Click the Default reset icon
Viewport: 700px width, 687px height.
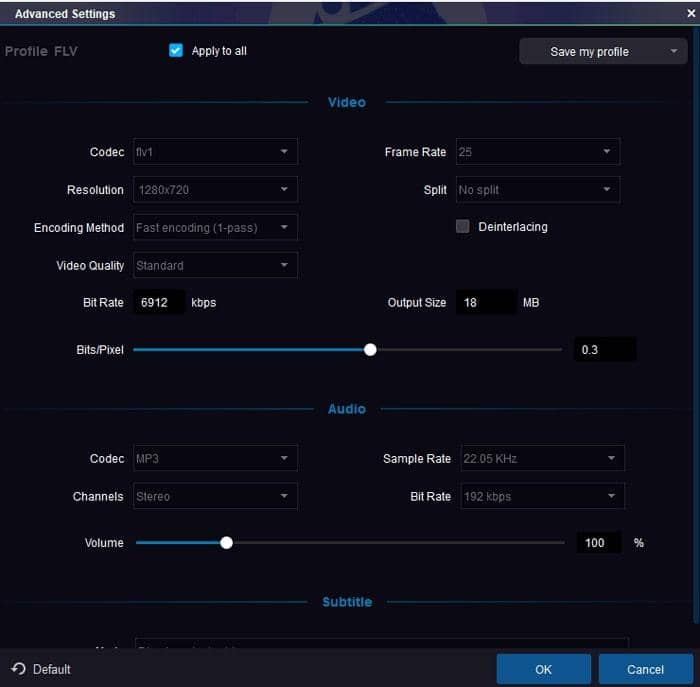click(18, 669)
